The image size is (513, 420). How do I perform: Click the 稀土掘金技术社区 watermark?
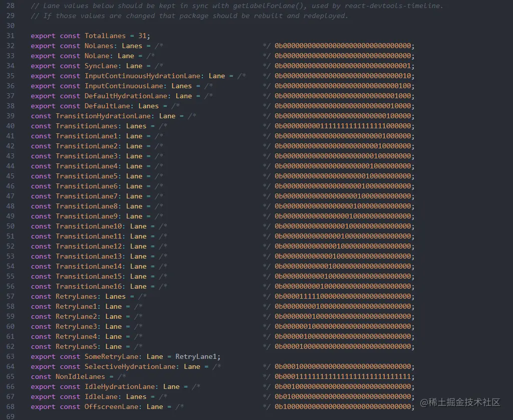point(460,402)
